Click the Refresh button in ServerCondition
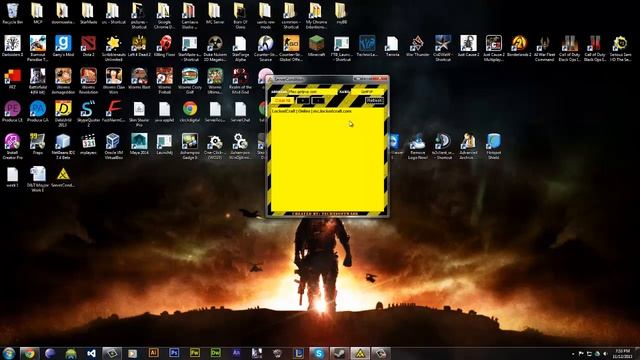Image resolution: width=640 pixels, height=360 pixels. tap(375, 100)
